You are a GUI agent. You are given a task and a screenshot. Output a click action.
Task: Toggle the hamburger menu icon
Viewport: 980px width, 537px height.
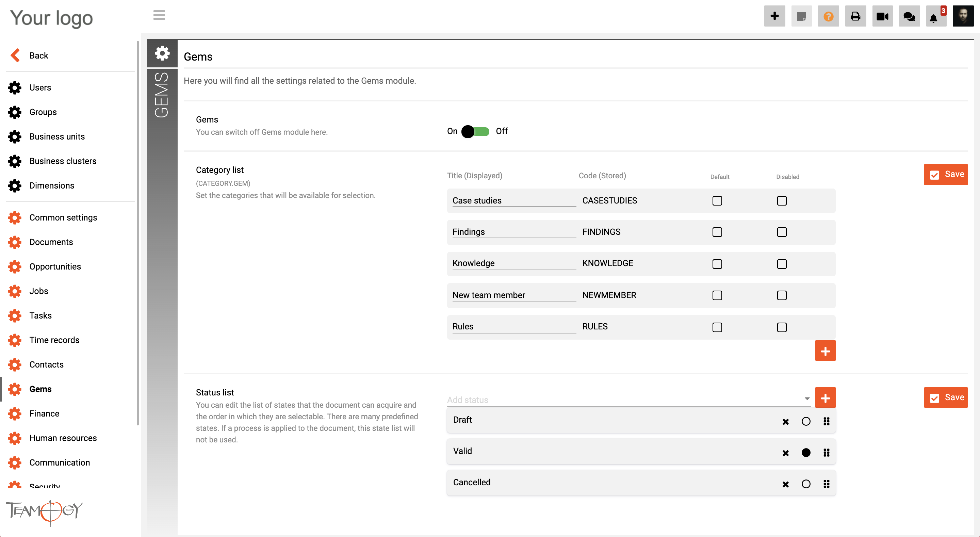pyautogui.click(x=159, y=15)
